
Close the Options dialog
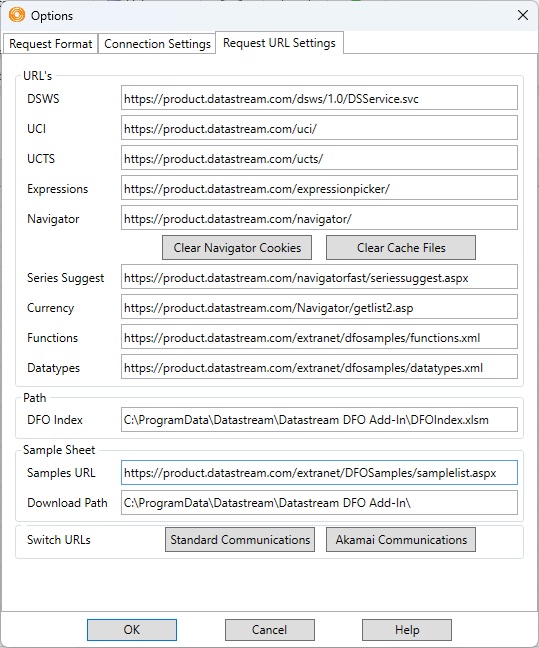(x=523, y=15)
